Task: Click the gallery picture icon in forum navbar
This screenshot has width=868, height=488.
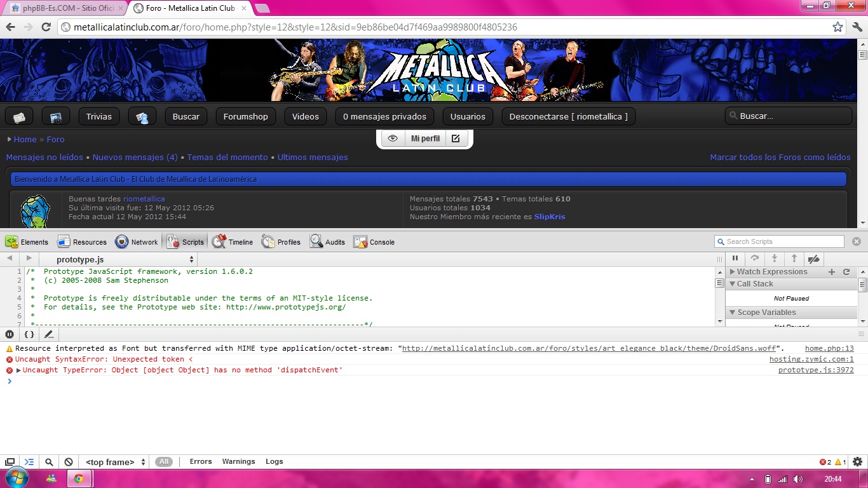Action: (56, 116)
